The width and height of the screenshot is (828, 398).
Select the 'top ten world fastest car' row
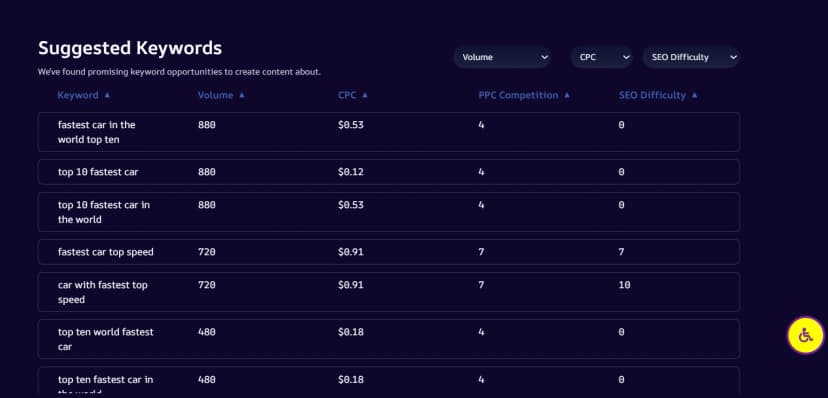click(x=389, y=339)
